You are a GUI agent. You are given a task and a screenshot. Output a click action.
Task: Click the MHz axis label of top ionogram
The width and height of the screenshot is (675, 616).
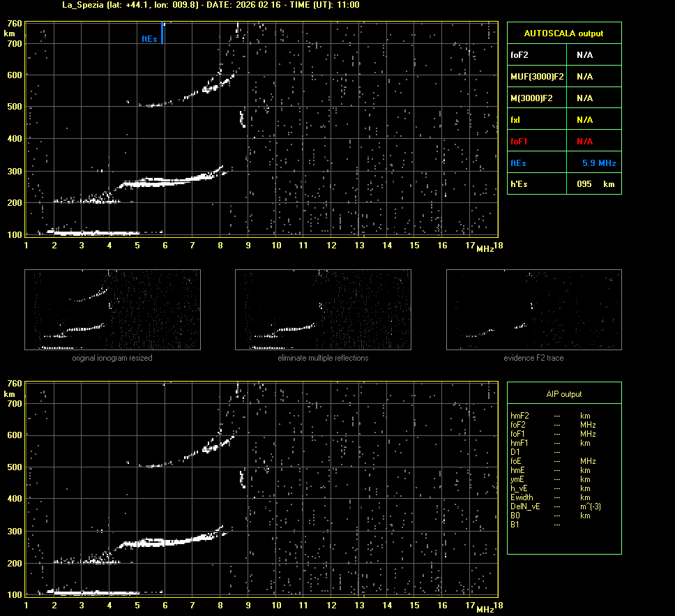[x=485, y=249]
